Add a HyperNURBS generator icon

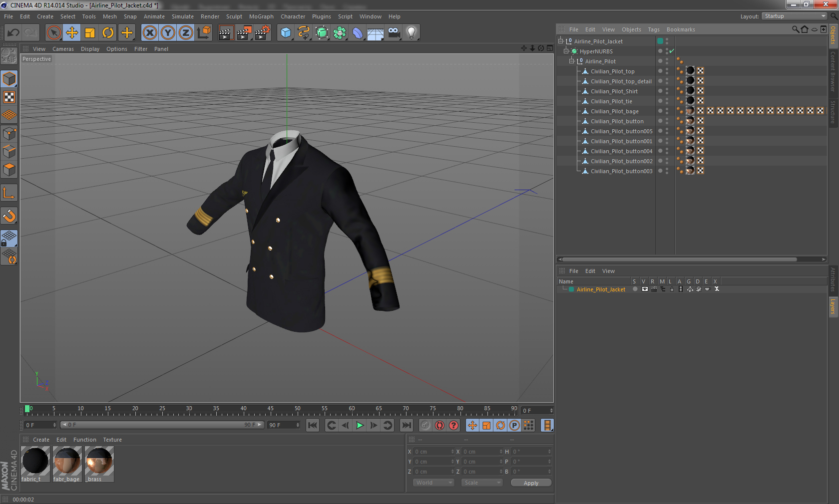point(322,33)
